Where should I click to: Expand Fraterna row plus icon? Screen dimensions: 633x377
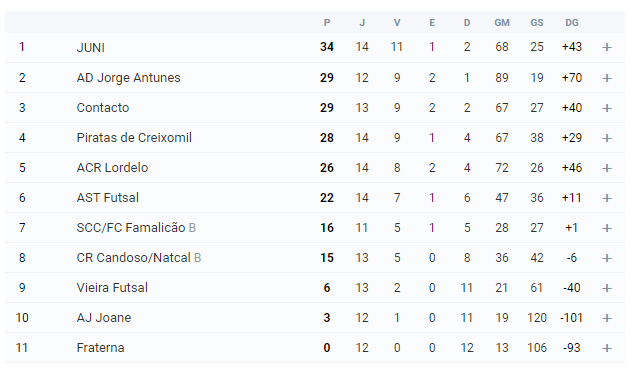(607, 348)
